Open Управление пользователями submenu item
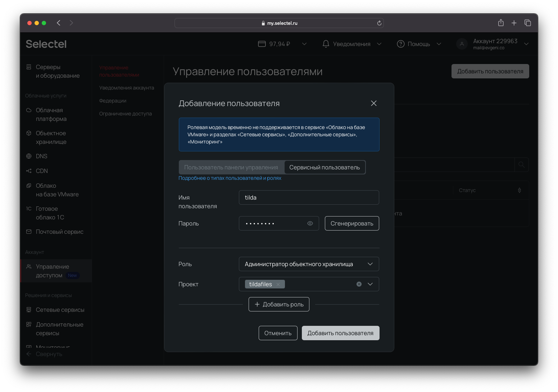558x392 pixels. [x=119, y=71]
